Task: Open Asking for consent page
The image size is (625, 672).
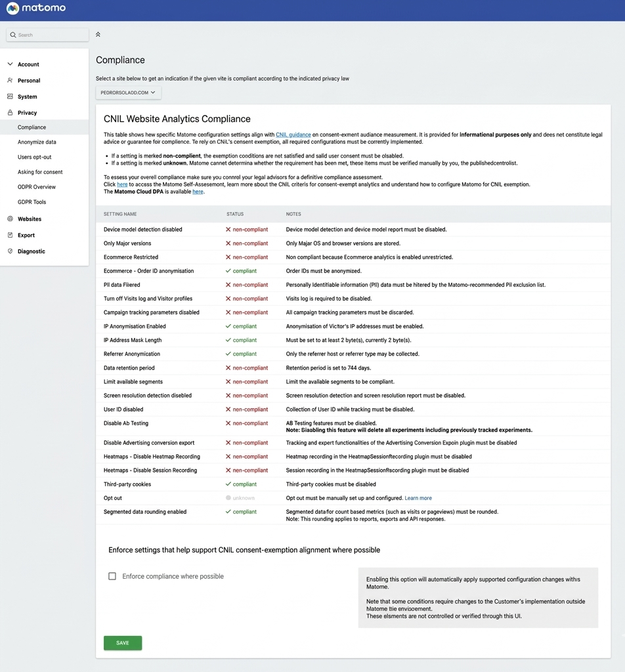Action: (x=40, y=172)
